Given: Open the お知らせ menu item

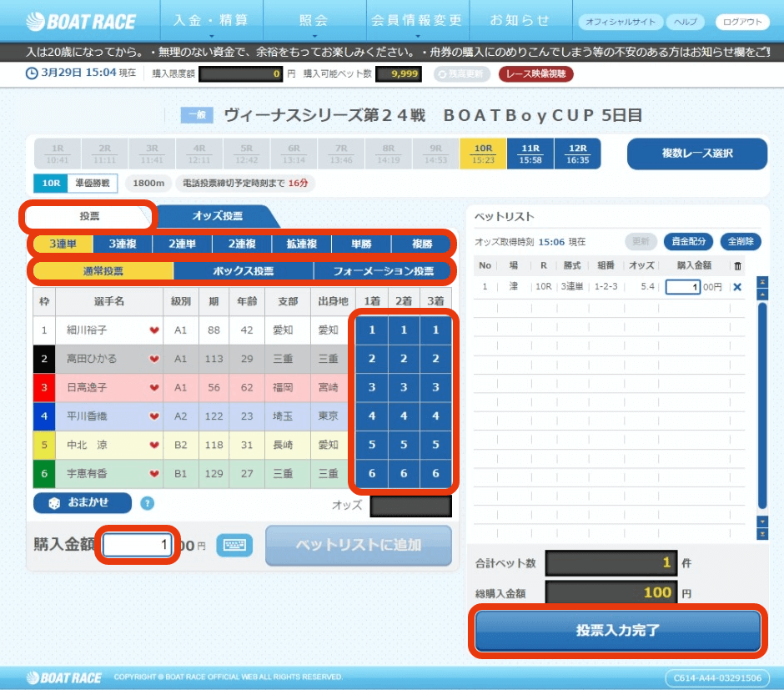Looking at the screenshot, I should coord(520,21).
